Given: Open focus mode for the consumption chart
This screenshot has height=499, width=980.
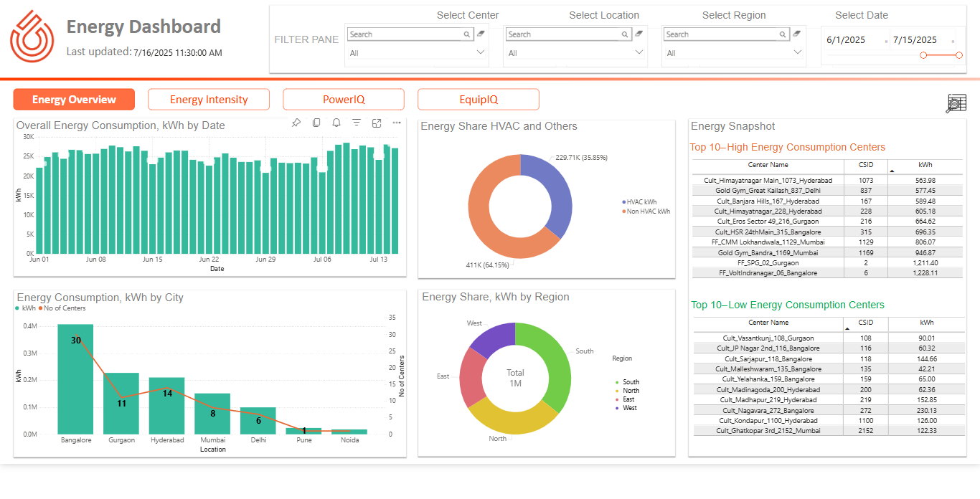Looking at the screenshot, I should (377, 123).
